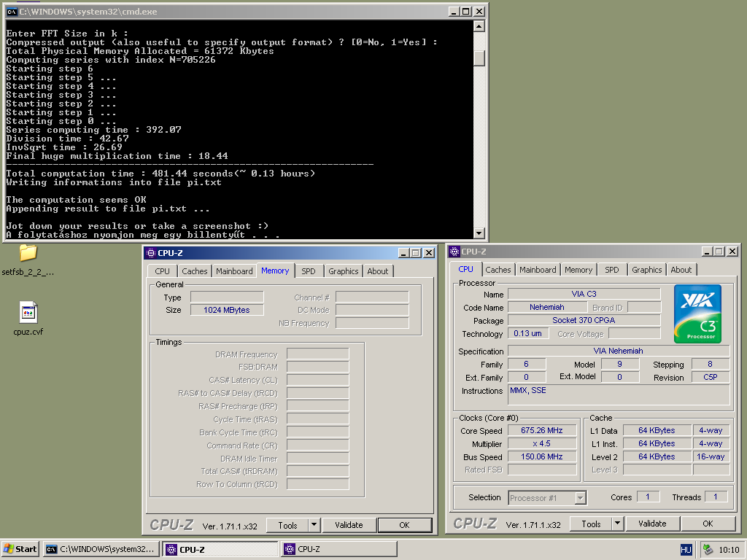Screen dimensions: 747x560
Task: Click the Multiplier x 4.5 field
Action: [542, 444]
